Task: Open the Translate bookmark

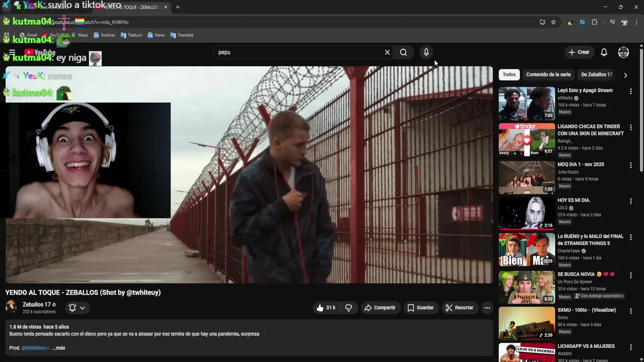Action: 182,35
